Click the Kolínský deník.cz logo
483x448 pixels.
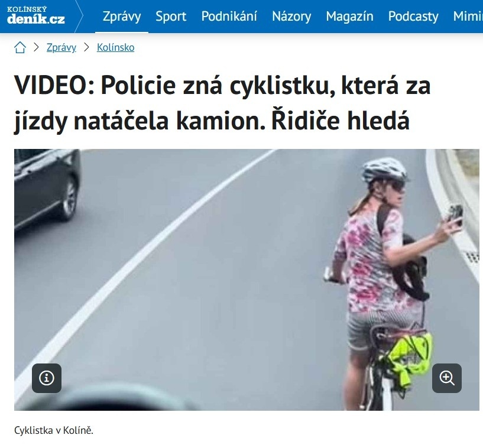pos(35,15)
